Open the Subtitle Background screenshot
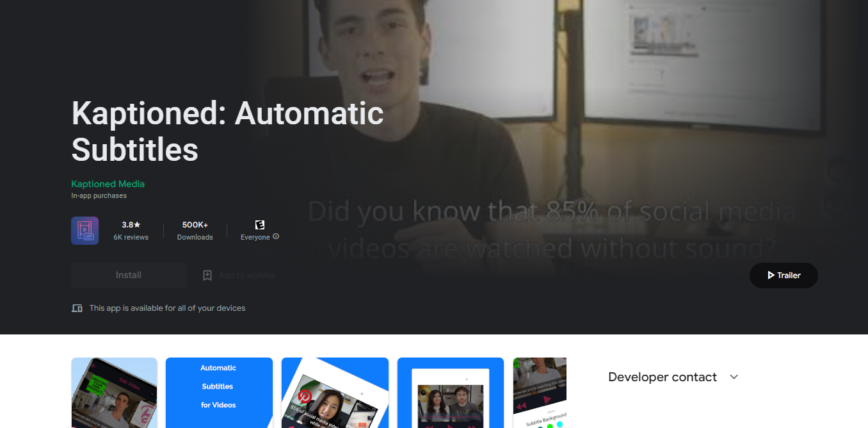Image resolution: width=868 pixels, height=428 pixels. 540,393
